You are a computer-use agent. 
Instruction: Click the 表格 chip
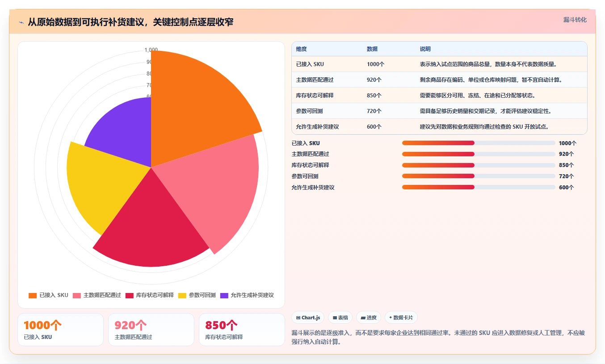[x=340, y=318]
